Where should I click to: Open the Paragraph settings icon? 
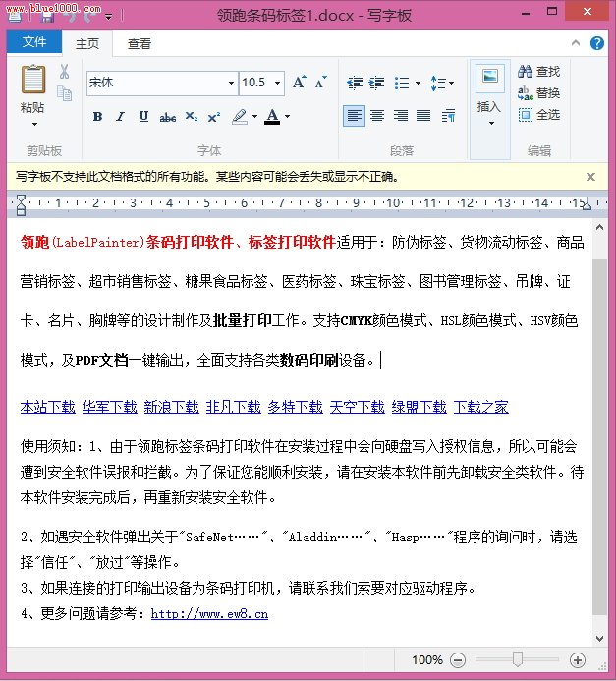448,116
